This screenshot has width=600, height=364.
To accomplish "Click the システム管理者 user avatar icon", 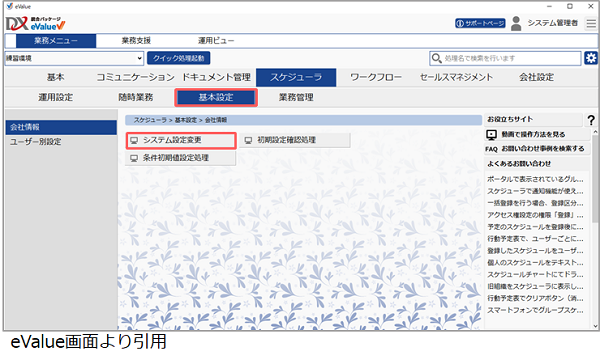I will click(x=516, y=23).
